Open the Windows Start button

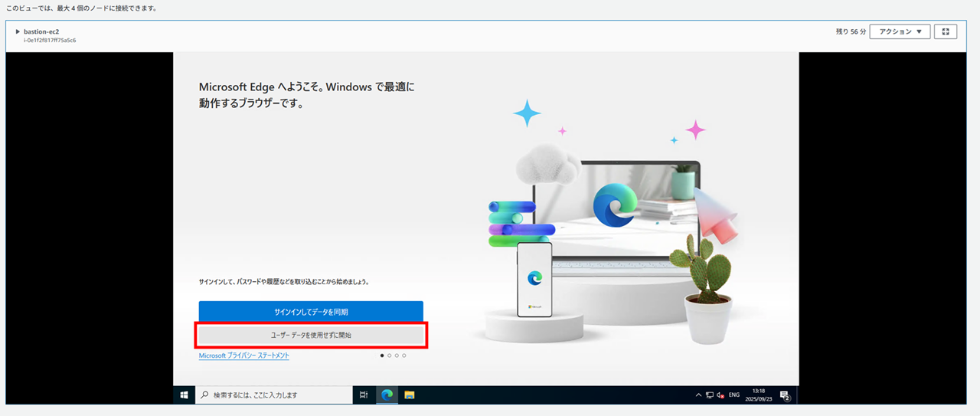click(x=184, y=395)
